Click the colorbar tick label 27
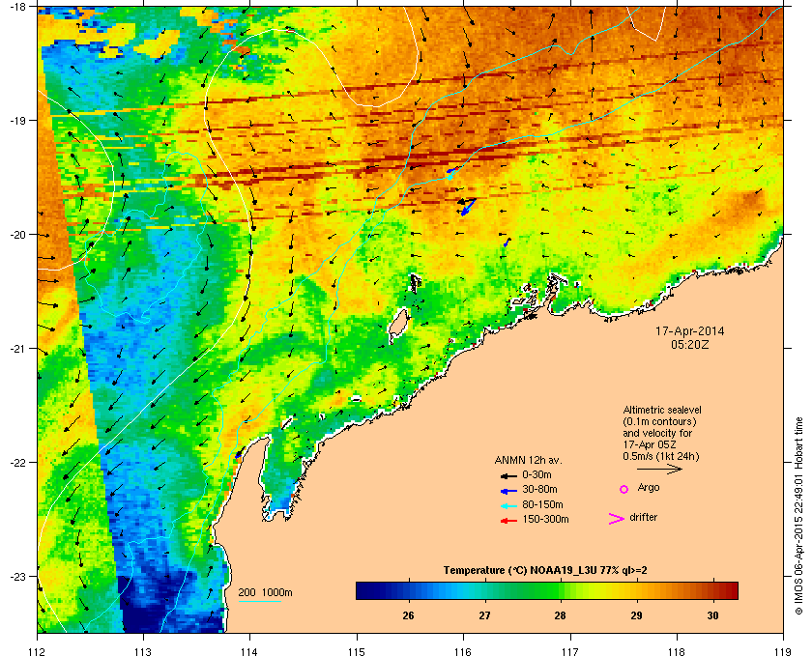Viewport: 812px width, 657px height. coord(484,615)
